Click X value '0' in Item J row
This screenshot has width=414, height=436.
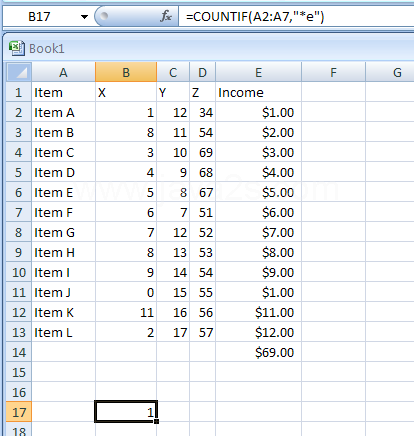(126, 292)
